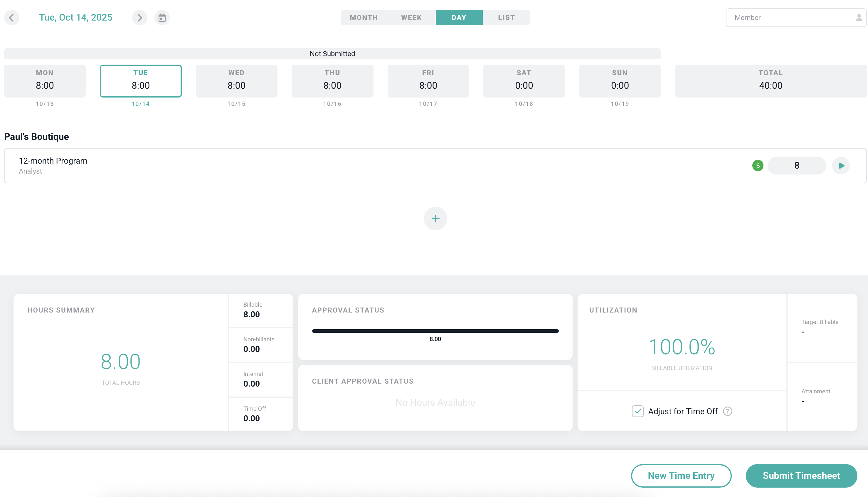Open the calendar date picker icon
Image resolution: width=868 pixels, height=497 pixels.
162,17
